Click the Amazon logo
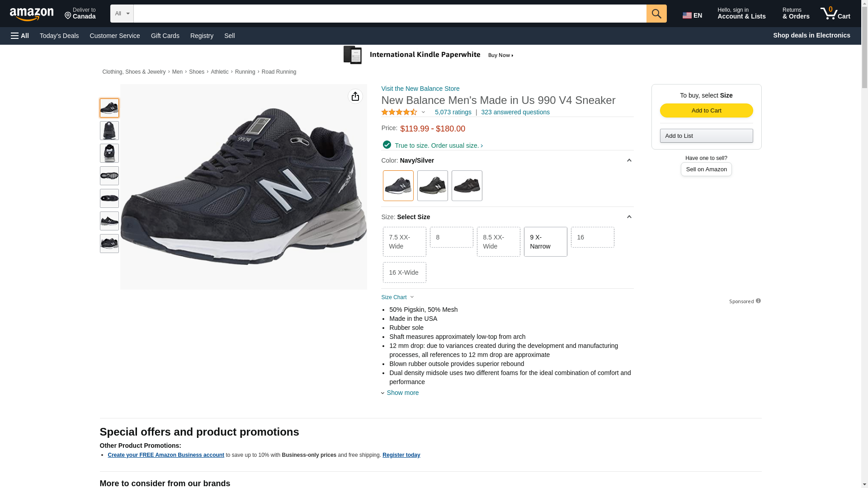 (32, 14)
